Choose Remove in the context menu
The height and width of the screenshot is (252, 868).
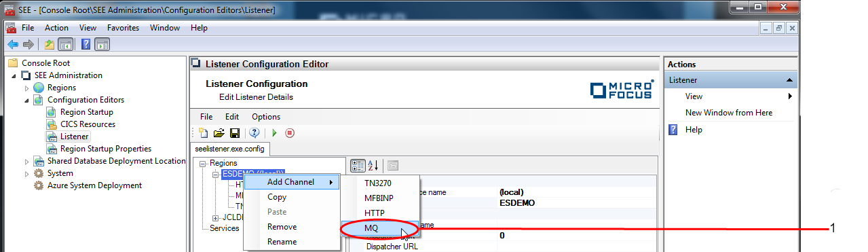282,227
